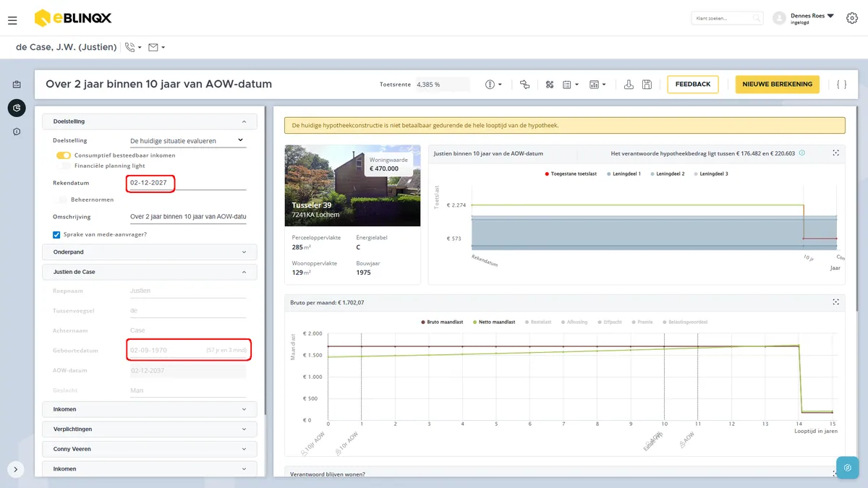
Task: Click the briefcase sidebar icon
Action: pos(17,85)
